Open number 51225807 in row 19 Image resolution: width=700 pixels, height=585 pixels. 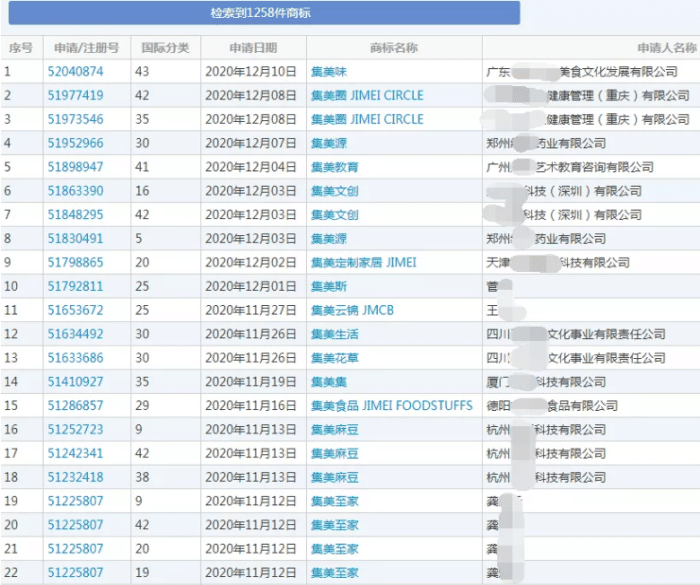pos(75,501)
